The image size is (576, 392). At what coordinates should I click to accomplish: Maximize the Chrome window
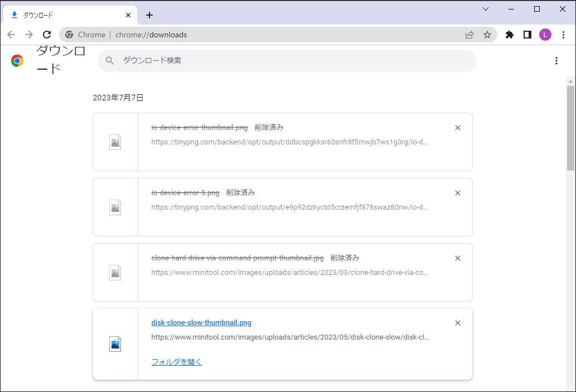click(537, 9)
